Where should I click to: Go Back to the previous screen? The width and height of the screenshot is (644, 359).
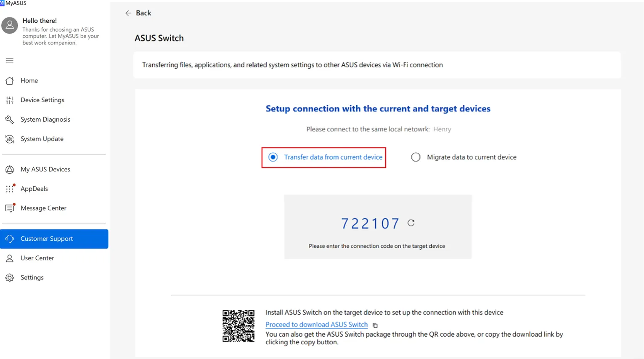tap(138, 13)
